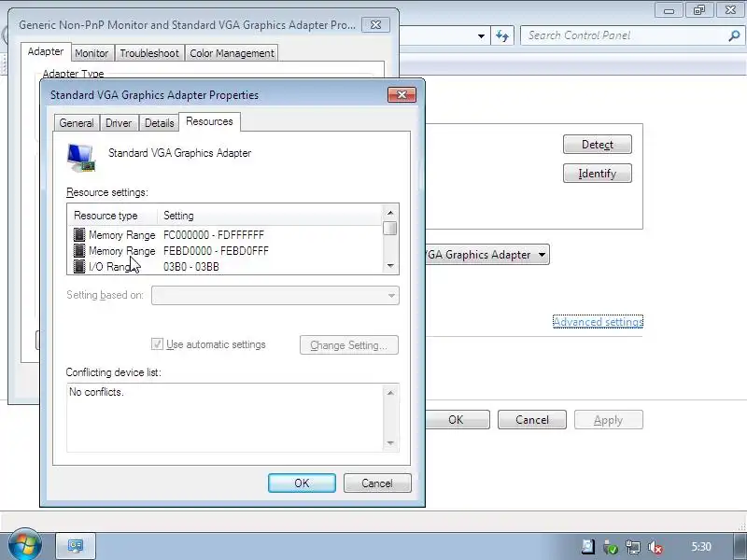Switch to the General tab
The width and height of the screenshot is (747, 560).
click(77, 123)
